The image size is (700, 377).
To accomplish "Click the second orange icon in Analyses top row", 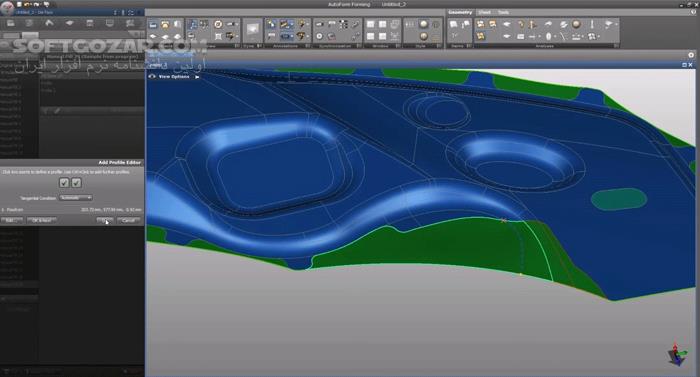I will pos(493,24).
